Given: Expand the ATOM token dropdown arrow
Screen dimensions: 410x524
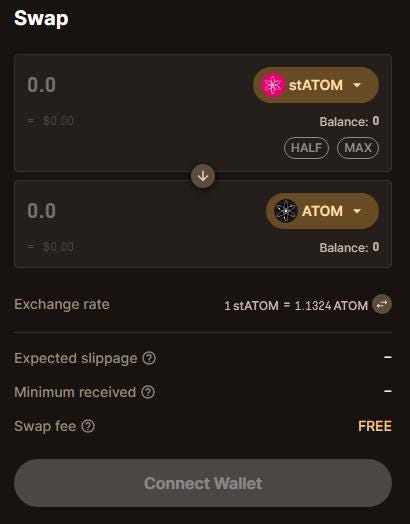Looking at the screenshot, I should [x=357, y=211].
